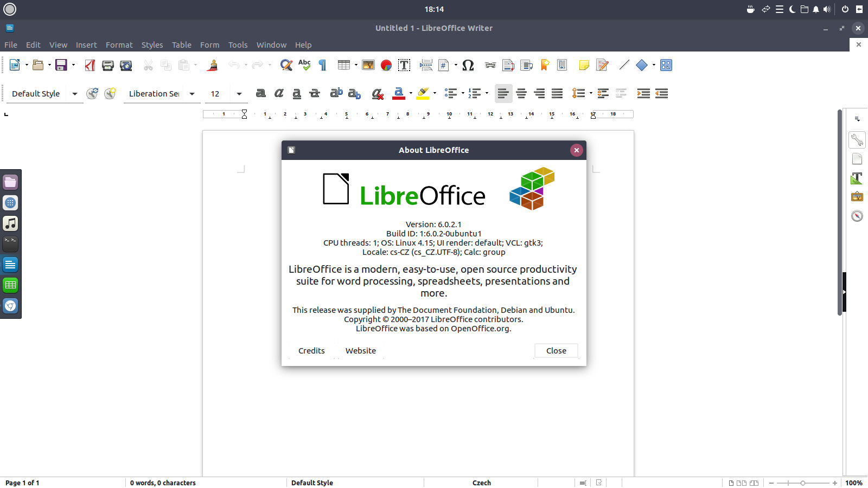Launch terminal from the dock
The width and height of the screenshot is (868, 488).
(10, 244)
